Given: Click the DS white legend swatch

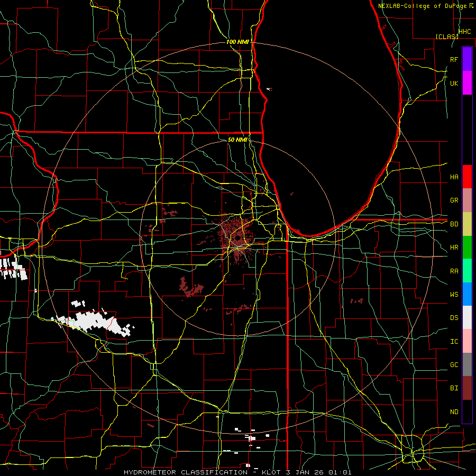Looking at the screenshot, I should (467, 317).
